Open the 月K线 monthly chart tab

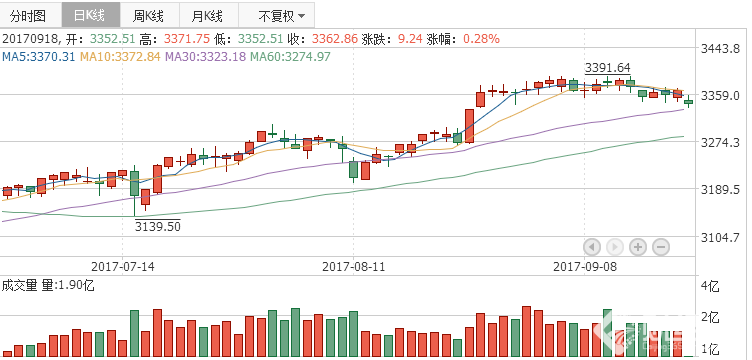(x=208, y=16)
